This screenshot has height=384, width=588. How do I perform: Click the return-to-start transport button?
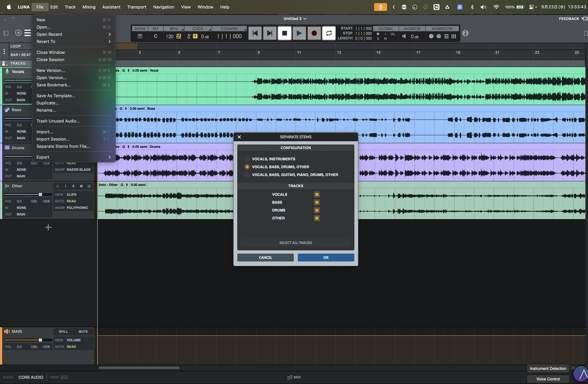(x=255, y=33)
